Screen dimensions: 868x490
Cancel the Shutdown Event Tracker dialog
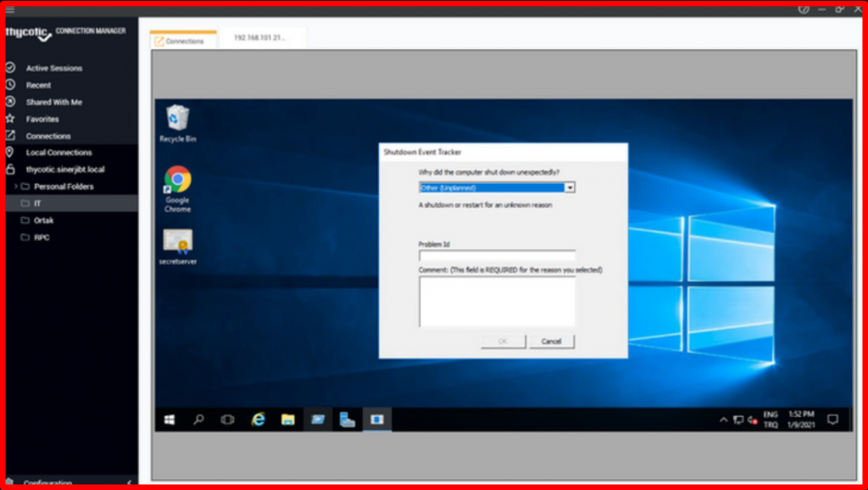[x=551, y=341]
